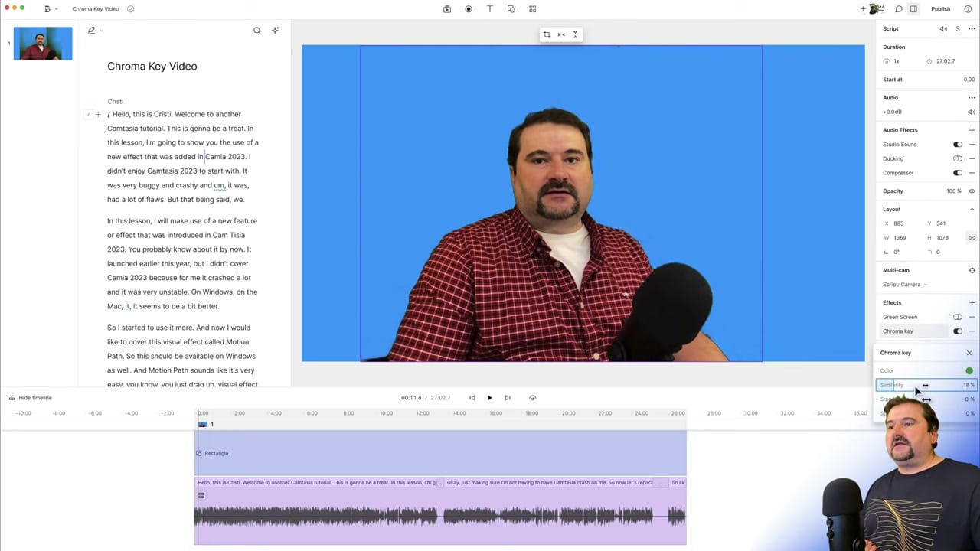Screen dimensions: 980x551
Task: Select the Text tool in the top toolbar
Action: click(490, 8)
